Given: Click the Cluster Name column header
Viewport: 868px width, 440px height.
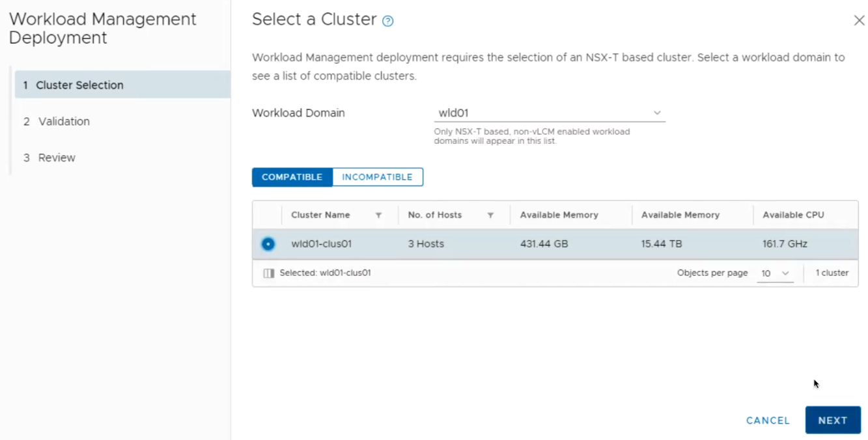Looking at the screenshot, I should (x=321, y=215).
